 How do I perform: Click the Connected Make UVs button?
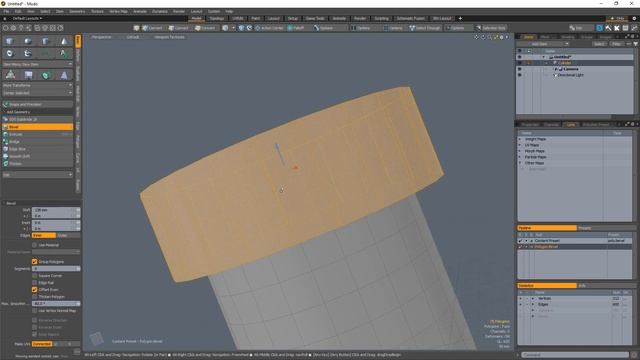42,344
